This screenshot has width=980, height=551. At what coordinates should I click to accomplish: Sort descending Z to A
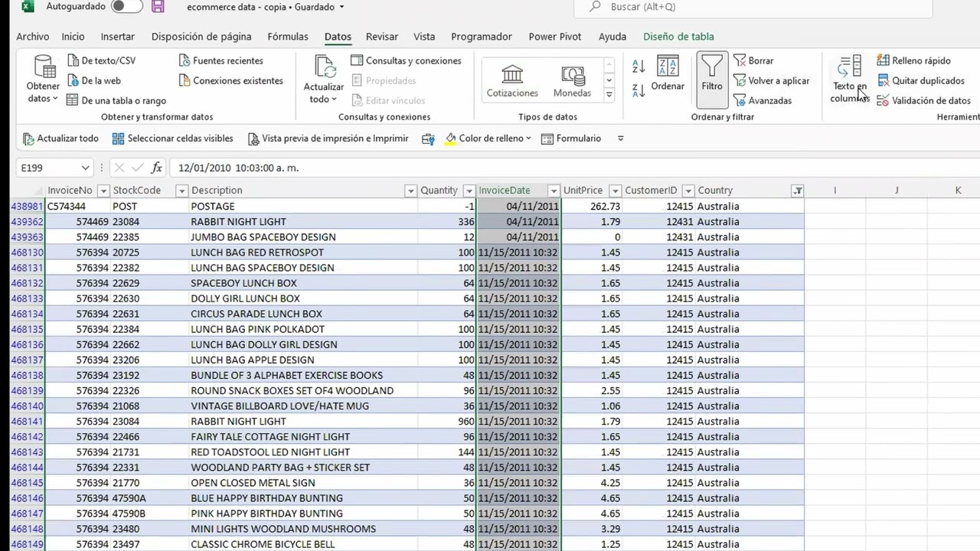click(x=639, y=90)
